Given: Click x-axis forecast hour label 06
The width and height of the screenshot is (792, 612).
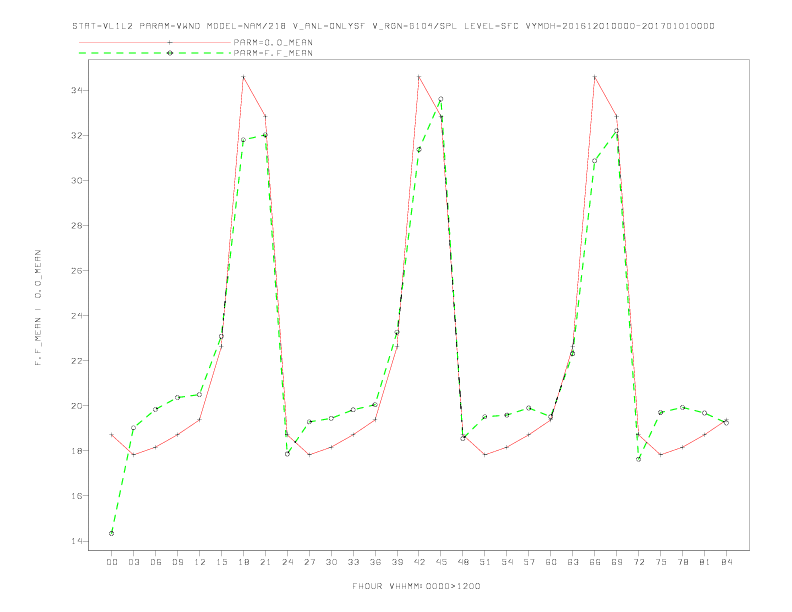Looking at the screenshot, I should [x=156, y=562].
